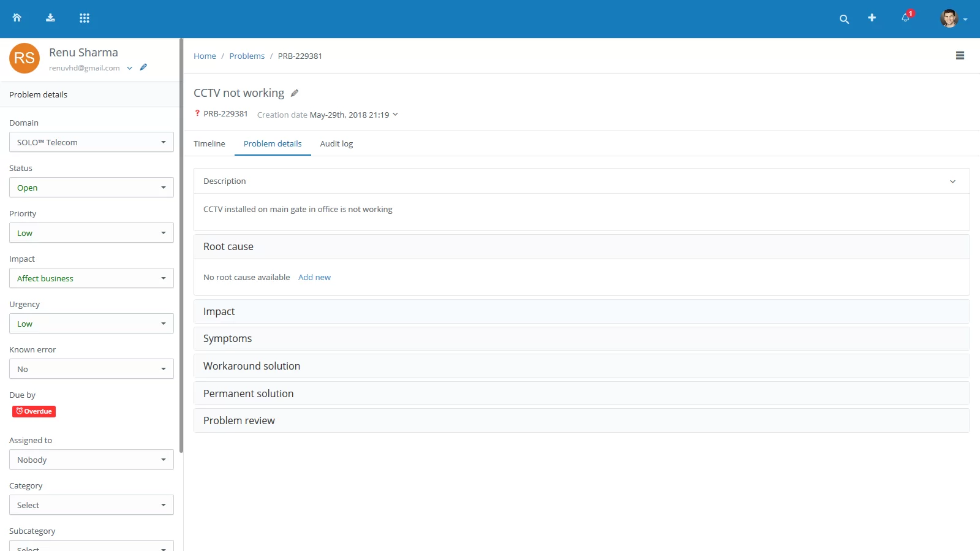
Task: Open the Priority dropdown
Action: click(91, 233)
